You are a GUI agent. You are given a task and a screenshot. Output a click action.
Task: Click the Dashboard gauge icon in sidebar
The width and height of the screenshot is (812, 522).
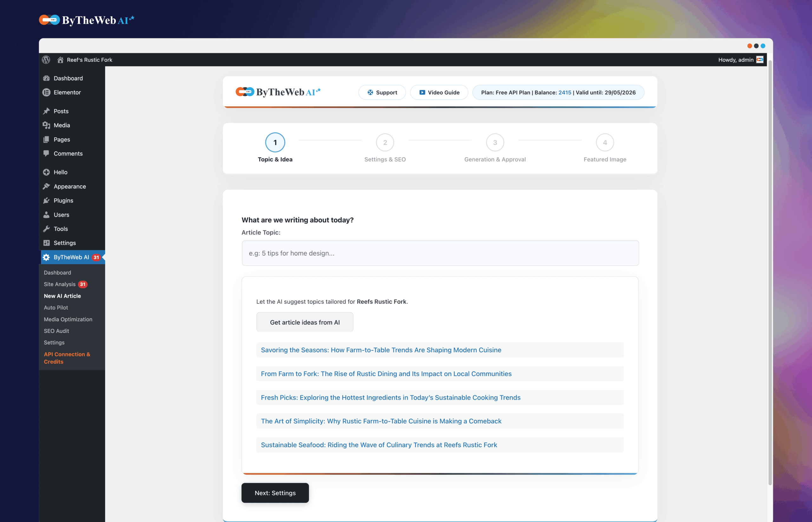[46, 78]
